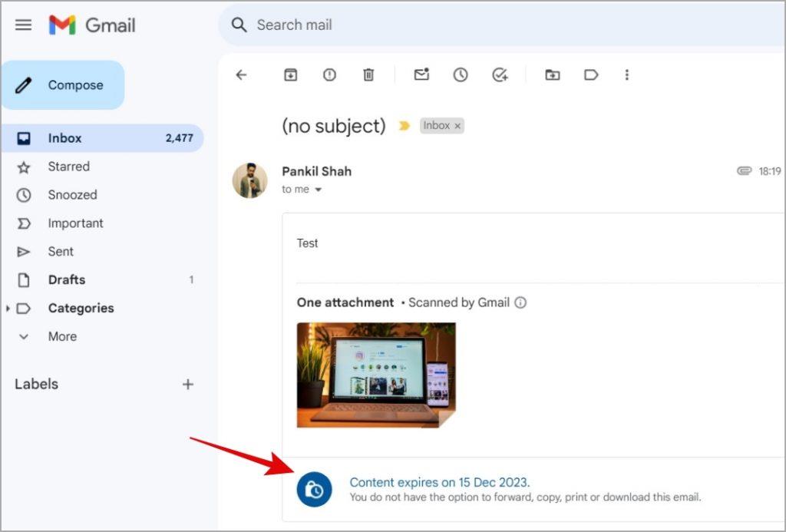Add this email to Tasks

pos(500,74)
